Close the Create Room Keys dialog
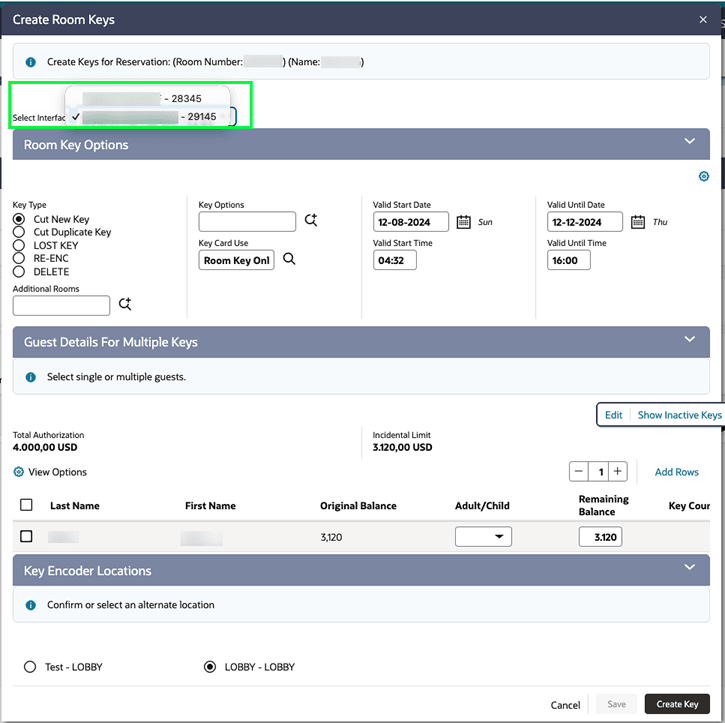Image resolution: width=725 pixels, height=723 pixels. click(x=703, y=19)
